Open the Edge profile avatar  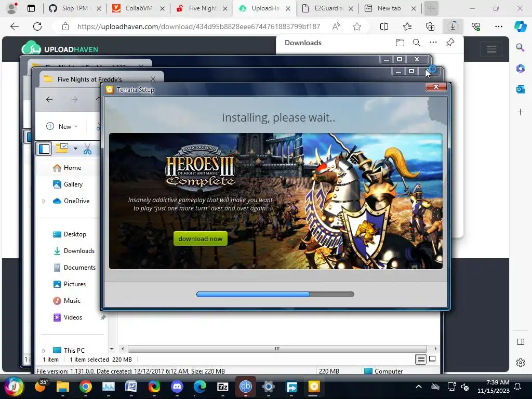coord(12,8)
